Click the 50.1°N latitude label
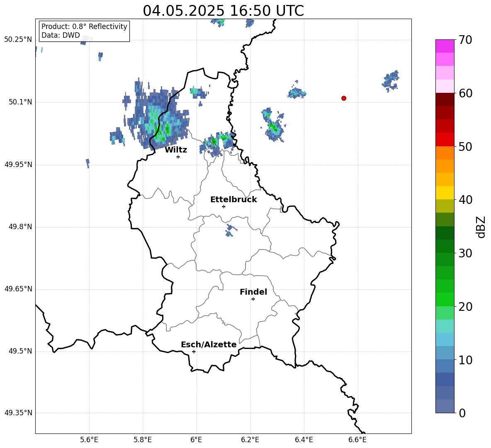This screenshot has height=448, width=491. coord(20,102)
